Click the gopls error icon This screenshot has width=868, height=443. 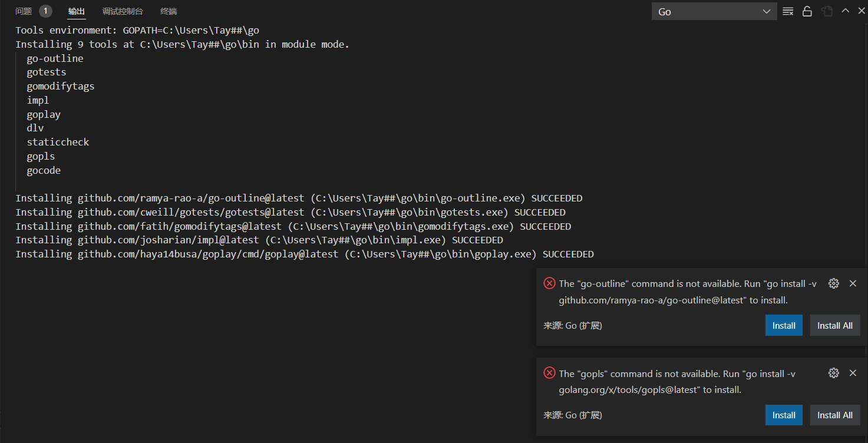coord(549,373)
